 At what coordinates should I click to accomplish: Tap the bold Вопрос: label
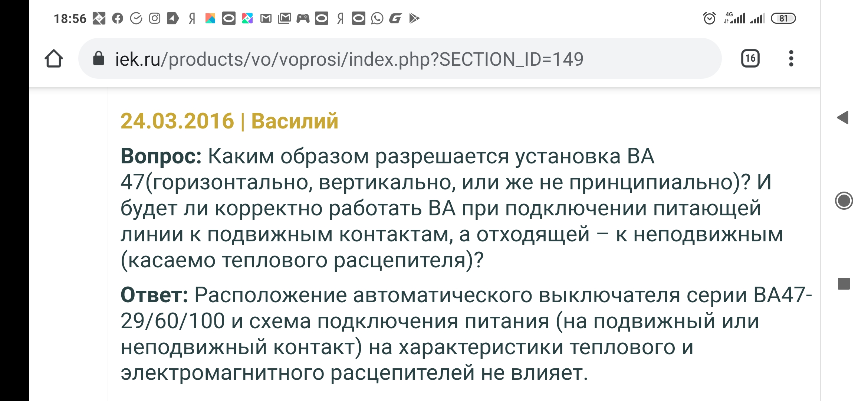(161, 156)
